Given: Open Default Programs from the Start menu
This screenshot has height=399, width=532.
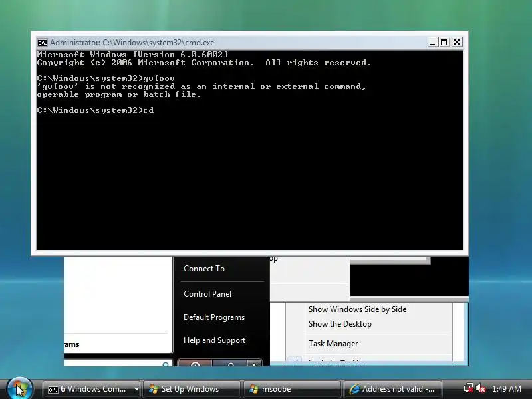Looking at the screenshot, I should tap(214, 317).
